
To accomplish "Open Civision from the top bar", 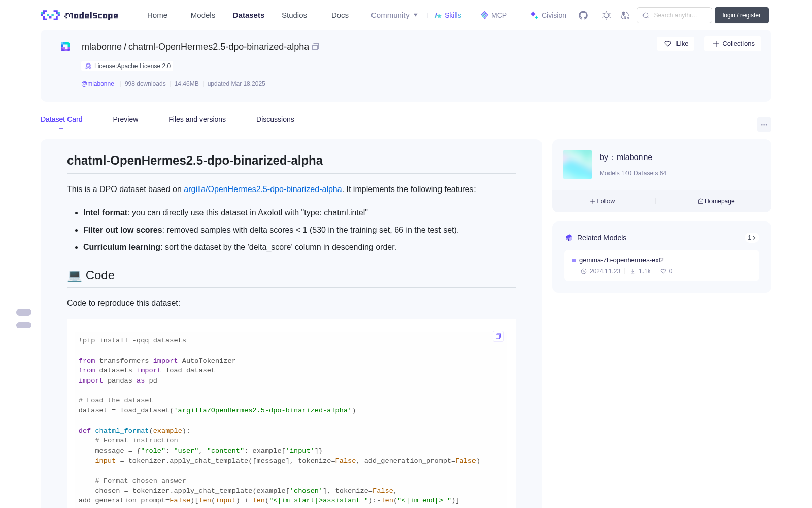I will pos(548,15).
